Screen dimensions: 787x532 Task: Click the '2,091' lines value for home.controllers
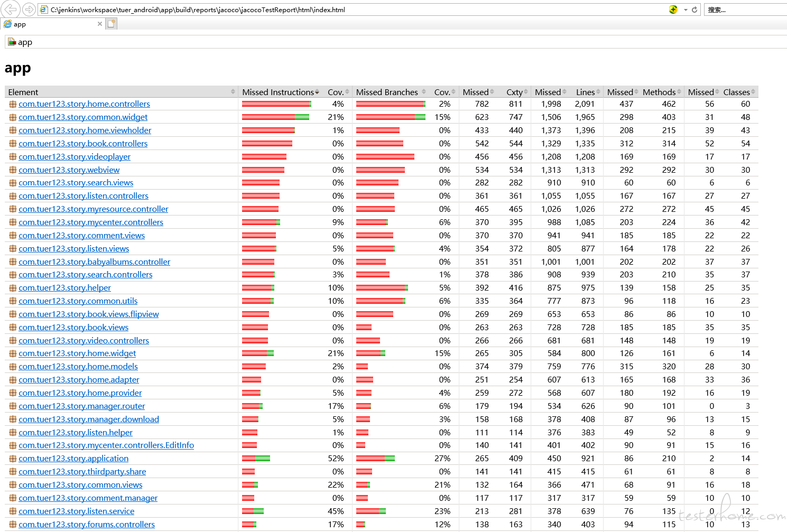coord(585,104)
